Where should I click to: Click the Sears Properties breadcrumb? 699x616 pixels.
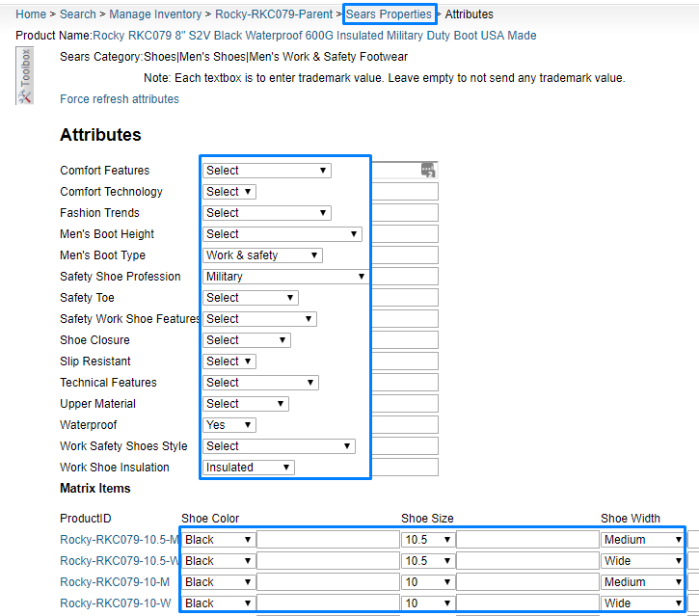pyautogui.click(x=389, y=14)
